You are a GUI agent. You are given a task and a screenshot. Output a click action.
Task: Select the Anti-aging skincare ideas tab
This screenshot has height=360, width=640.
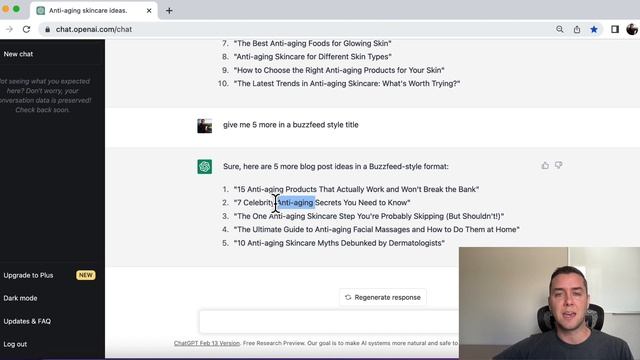click(x=94, y=11)
